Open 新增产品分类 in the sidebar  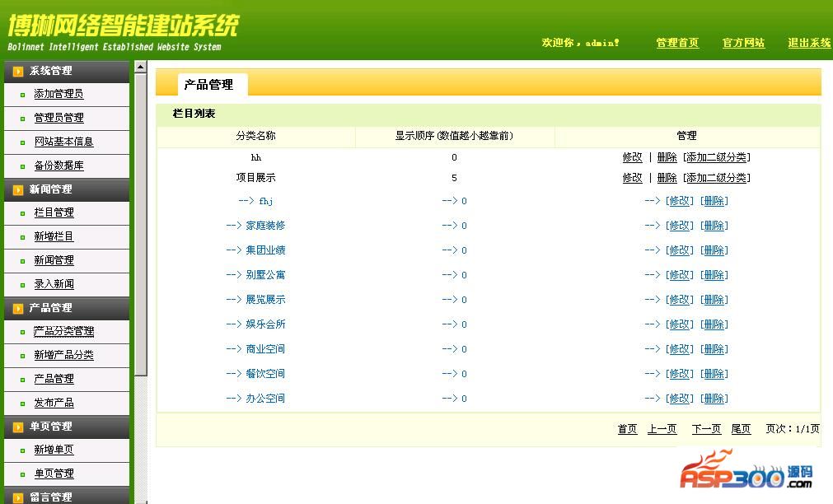click(x=63, y=355)
